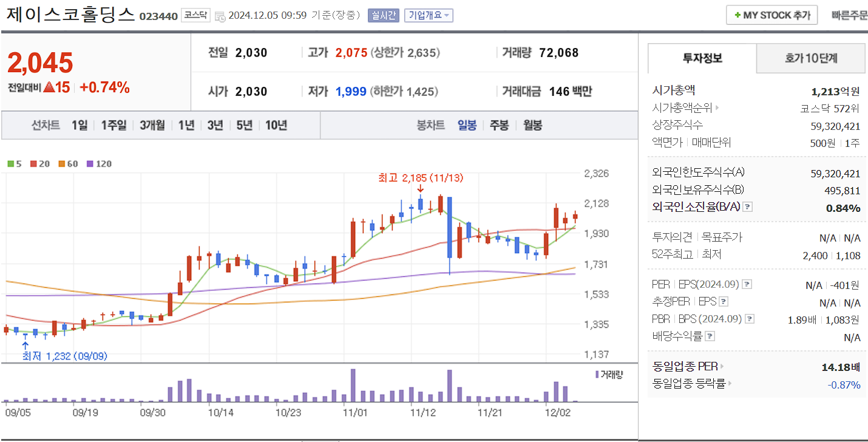Screen dimensions: 868x442
Task: Click the 14.18배 sector PER value
Action: coord(841,367)
